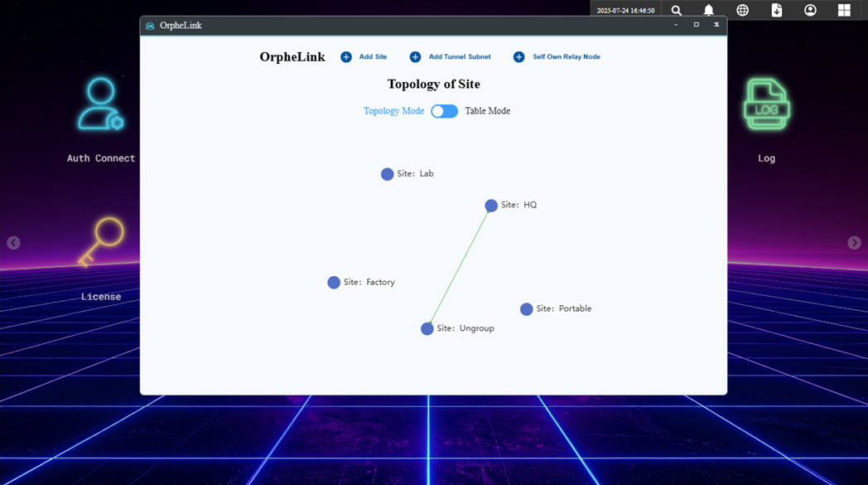Screen dimensions: 868x485
Task: Open user account icon in top bar
Action: (x=810, y=11)
